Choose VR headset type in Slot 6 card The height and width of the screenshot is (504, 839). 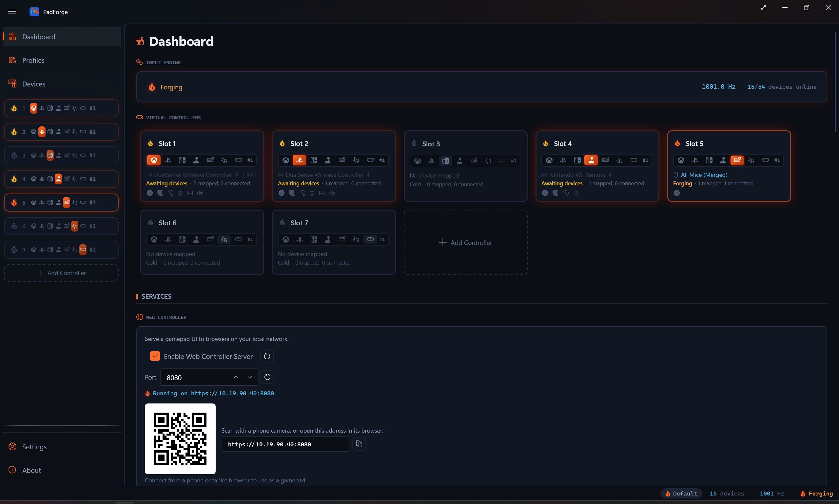[x=238, y=239]
